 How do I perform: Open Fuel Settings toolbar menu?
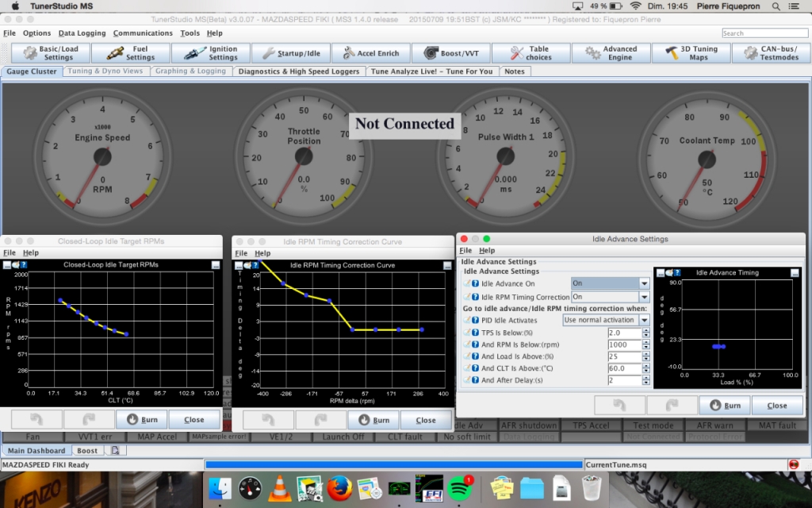click(131, 53)
